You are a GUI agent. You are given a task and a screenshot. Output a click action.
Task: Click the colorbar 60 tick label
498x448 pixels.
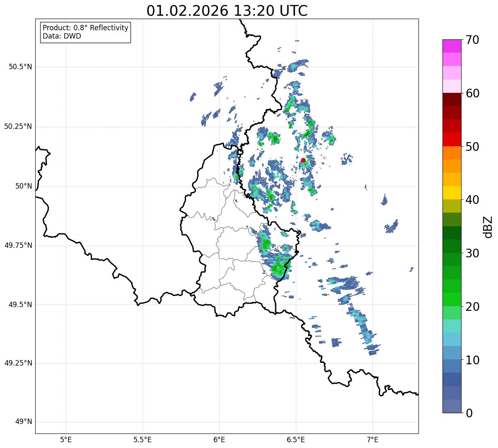click(472, 93)
